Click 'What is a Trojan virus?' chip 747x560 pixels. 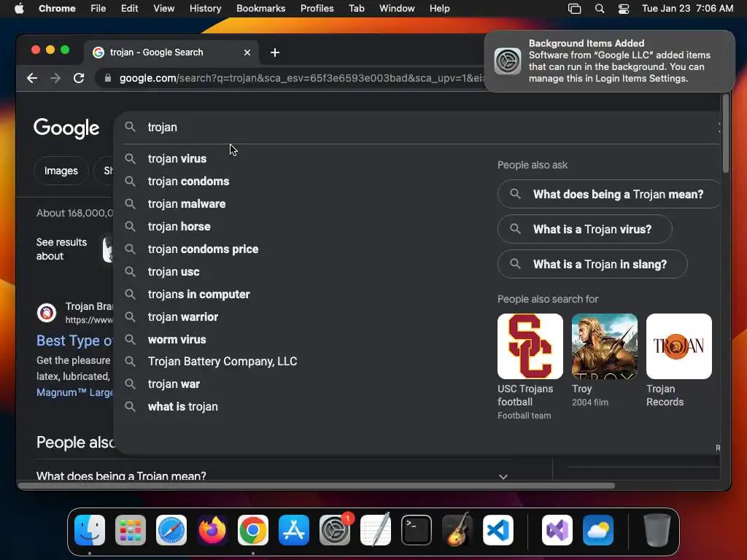click(585, 229)
